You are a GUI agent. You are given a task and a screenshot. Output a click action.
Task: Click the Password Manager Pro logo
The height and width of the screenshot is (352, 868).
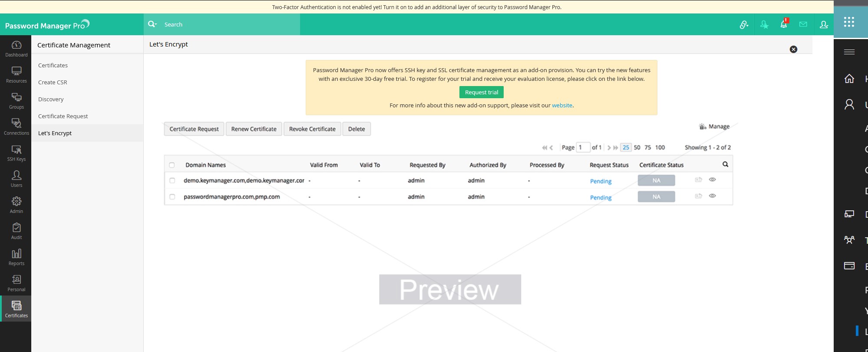pyautogui.click(x=47, y=25)
